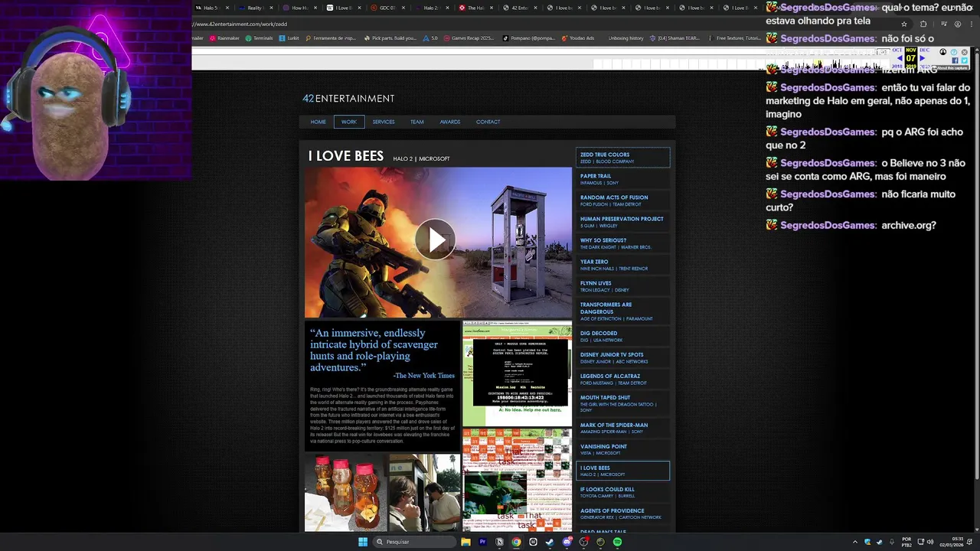Open Discord from the taskbar

tap(567, 542)
